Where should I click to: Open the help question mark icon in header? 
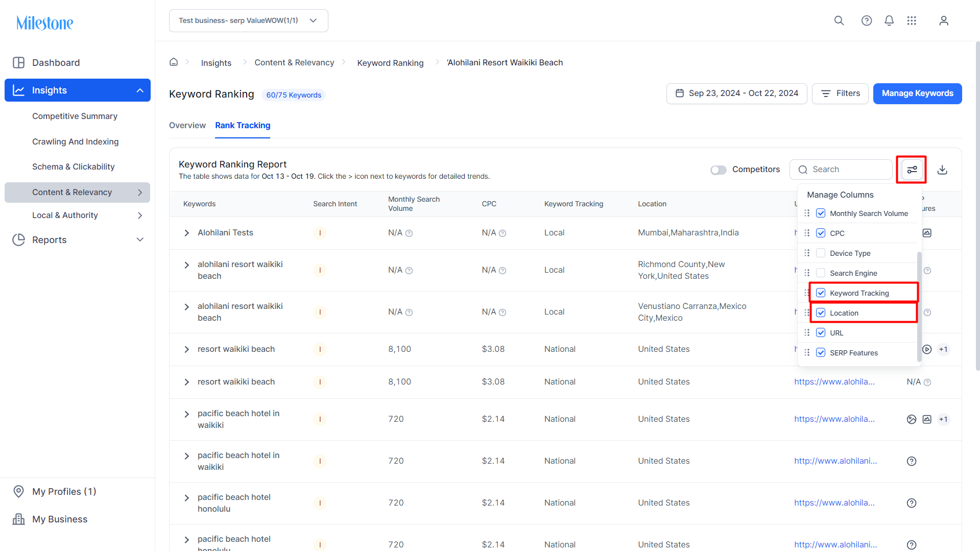click(x=867, y=20)
